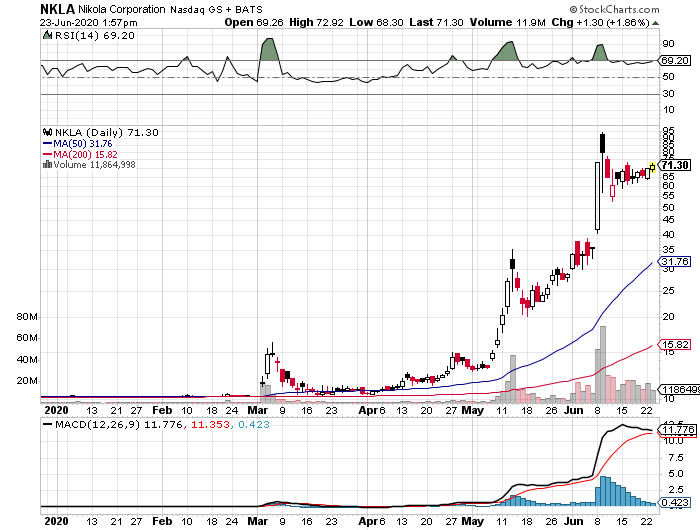700x530 pixels.
Task: Click the 23-Jun-2020 1:57pm timestamp
Action: (x=88, y=23)
